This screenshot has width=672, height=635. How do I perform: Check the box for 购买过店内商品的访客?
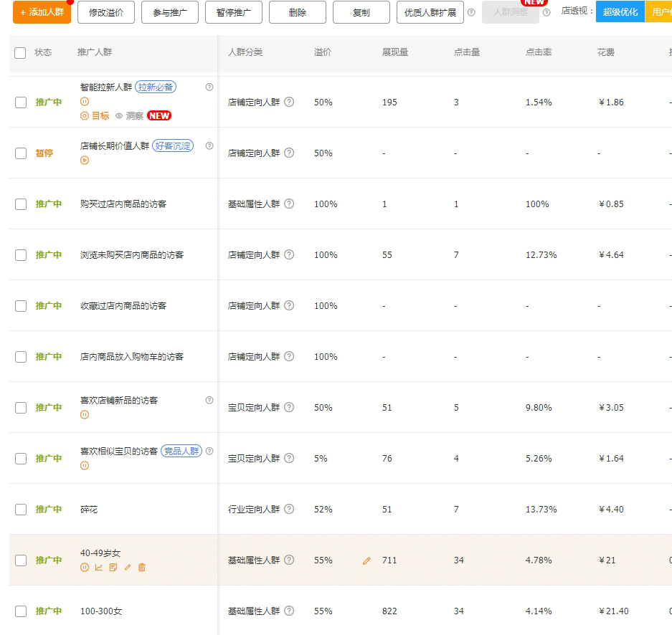[x=21, y=204]
